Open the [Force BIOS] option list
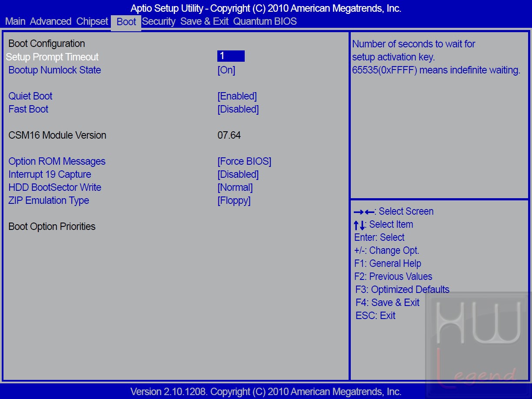 tap(244, 161)
